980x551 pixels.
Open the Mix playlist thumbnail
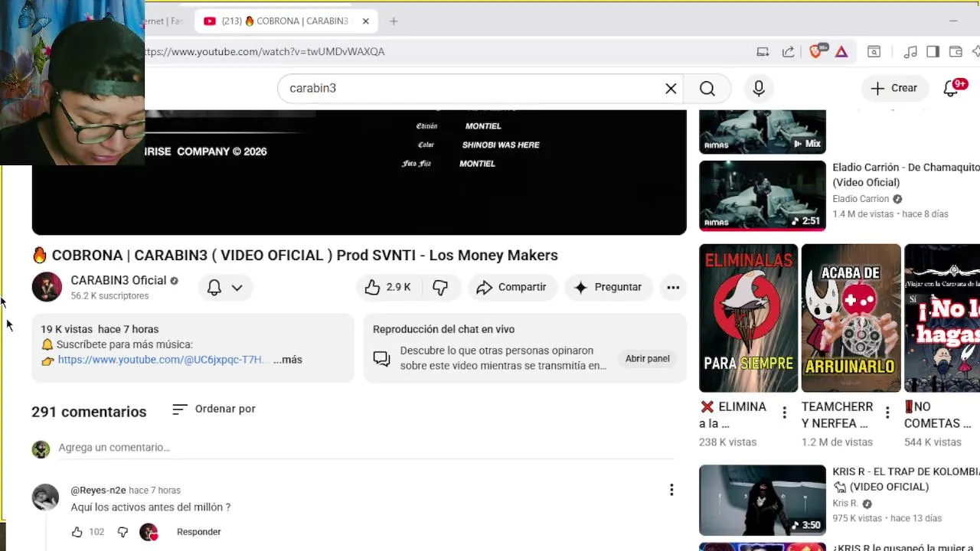tap(763, 132)
